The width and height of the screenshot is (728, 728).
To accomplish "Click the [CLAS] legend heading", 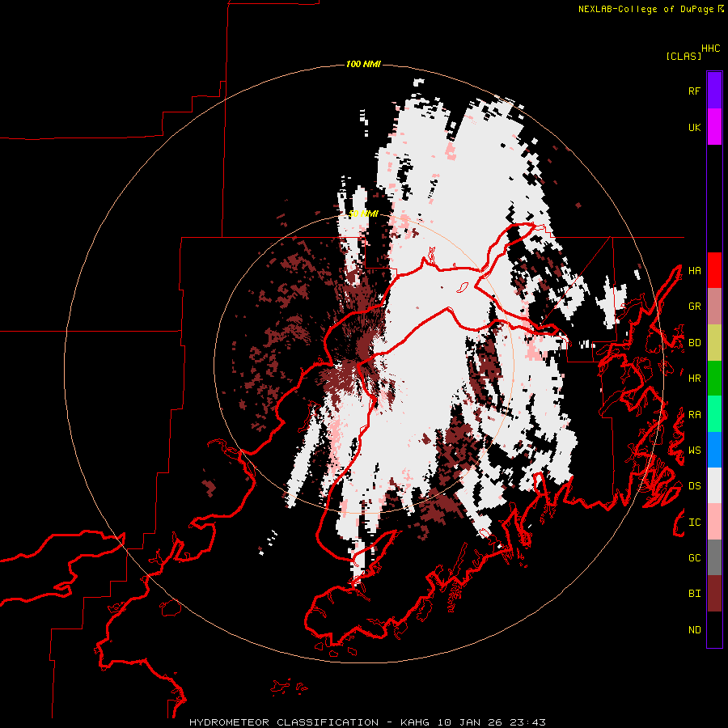I will coord(684,56).
